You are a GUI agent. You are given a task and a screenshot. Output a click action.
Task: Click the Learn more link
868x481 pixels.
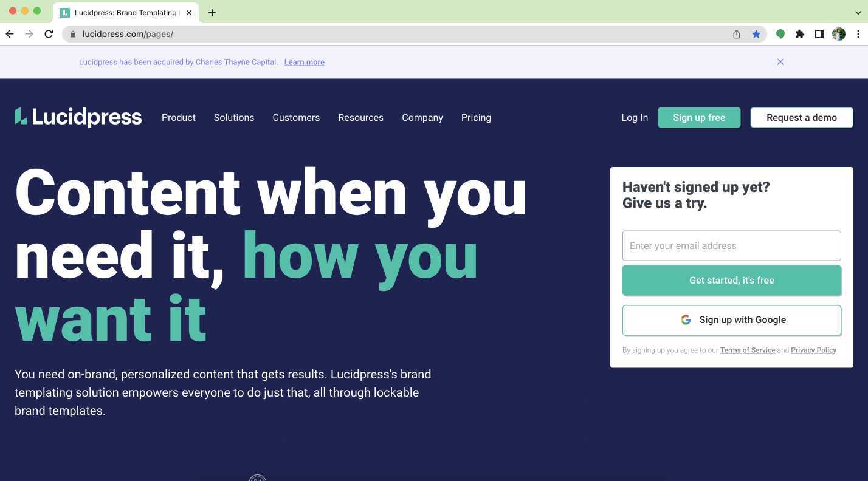click(x=304, y=62)
